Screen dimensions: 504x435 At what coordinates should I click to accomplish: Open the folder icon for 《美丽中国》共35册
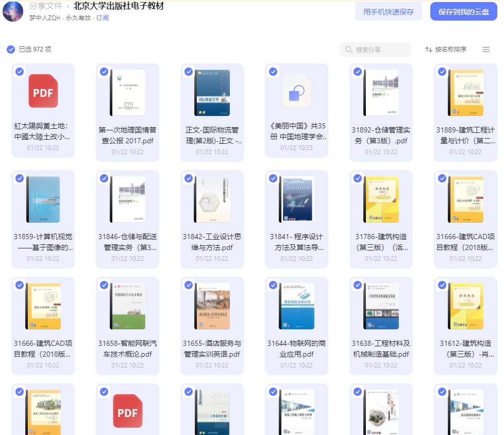pyautogui.click(x=297, y=91)
